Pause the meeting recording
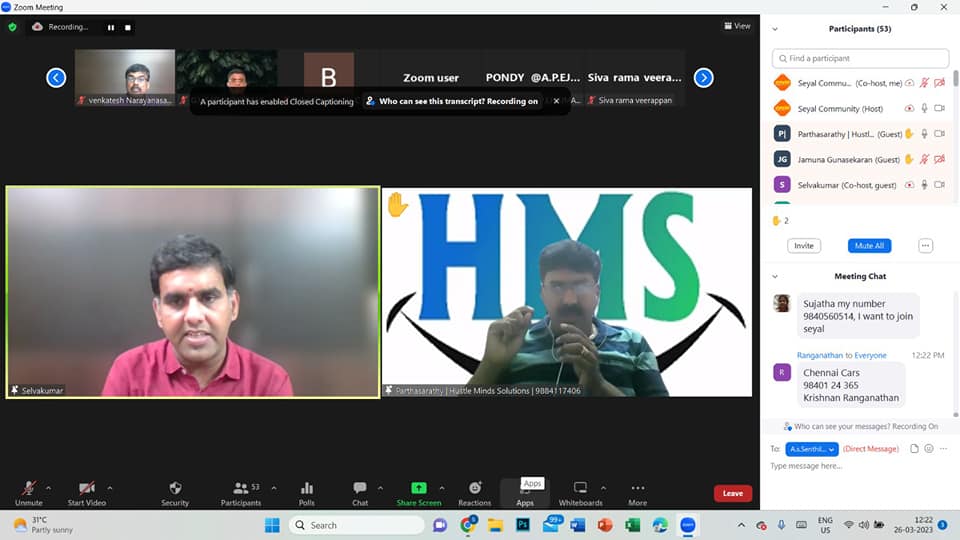Viewport: 960px width, 540px height. click(111, 27)
